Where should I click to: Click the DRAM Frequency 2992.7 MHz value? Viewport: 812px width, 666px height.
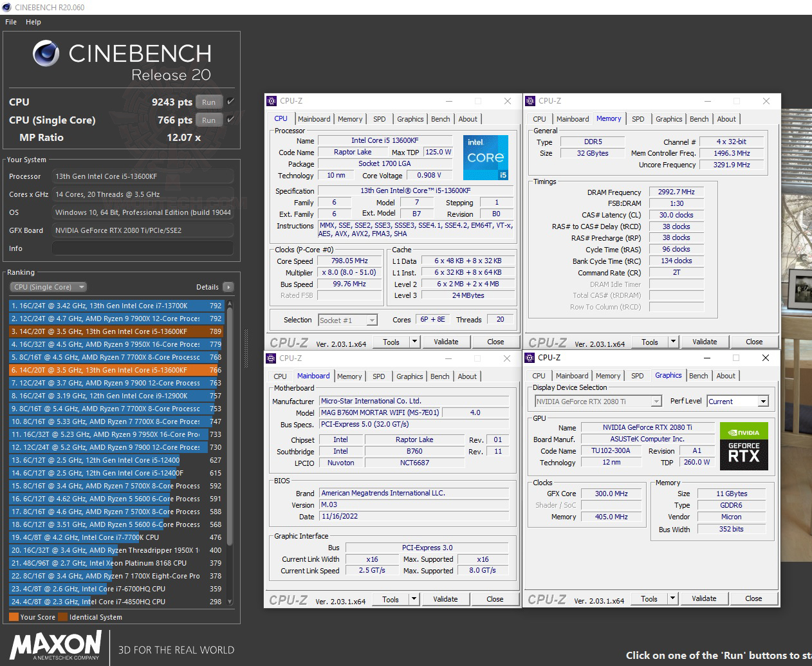coord(676,192)
